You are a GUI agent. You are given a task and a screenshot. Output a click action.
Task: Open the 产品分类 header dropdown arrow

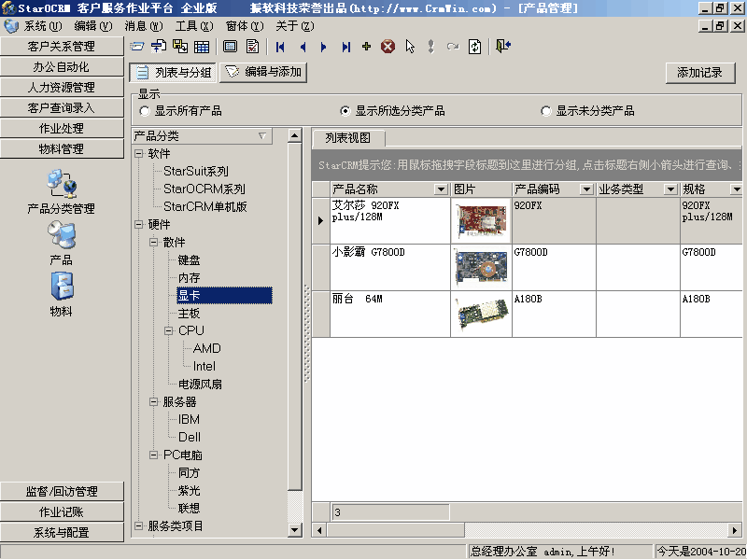coord(262,136)
